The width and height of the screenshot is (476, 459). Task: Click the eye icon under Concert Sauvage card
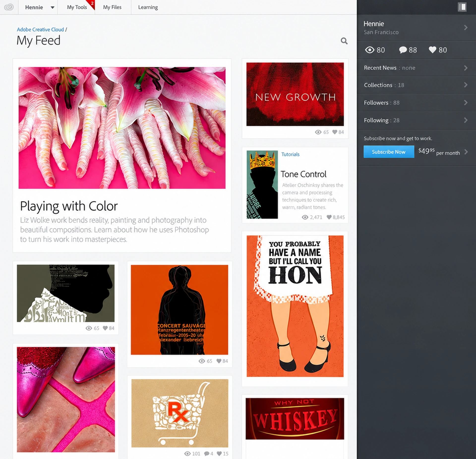click(202, 361)
